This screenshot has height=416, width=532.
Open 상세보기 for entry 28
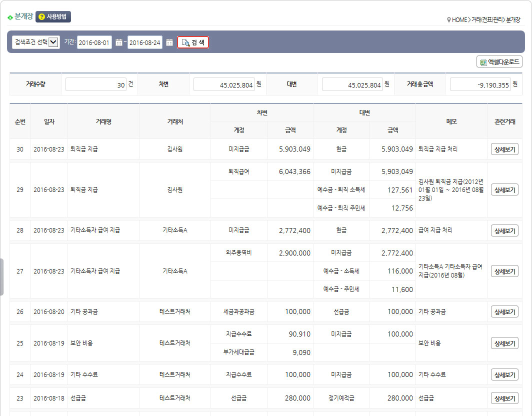(x=504, y=230)
